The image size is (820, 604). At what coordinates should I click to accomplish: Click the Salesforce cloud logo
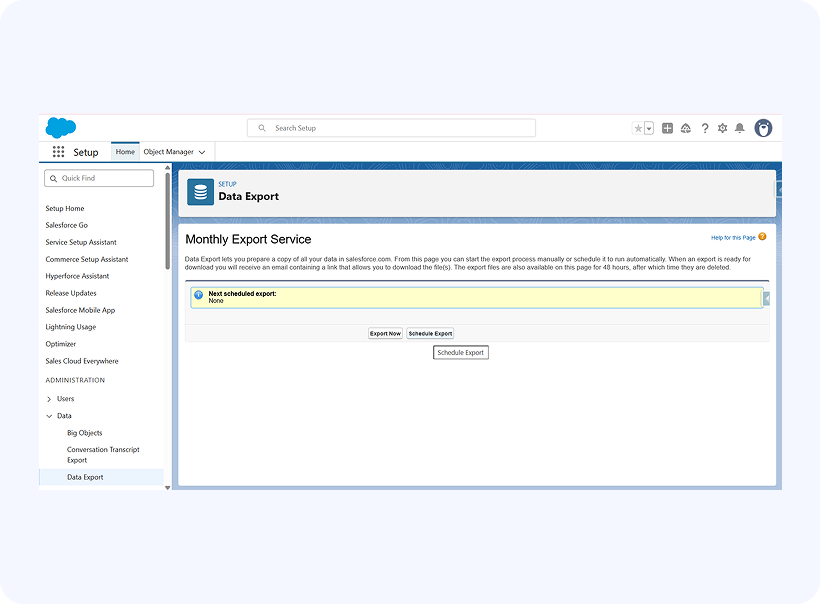[x=61, y=128]
